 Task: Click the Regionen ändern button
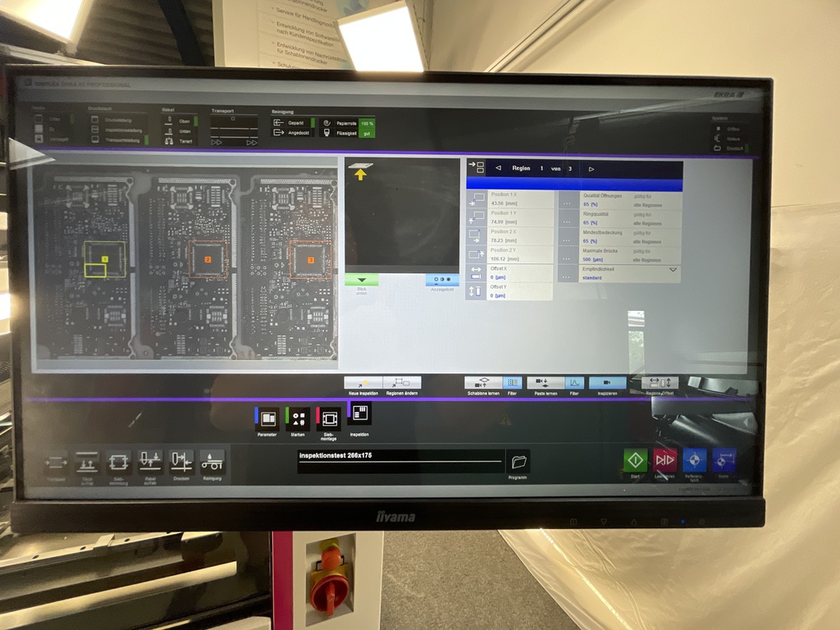click(402, 382)
